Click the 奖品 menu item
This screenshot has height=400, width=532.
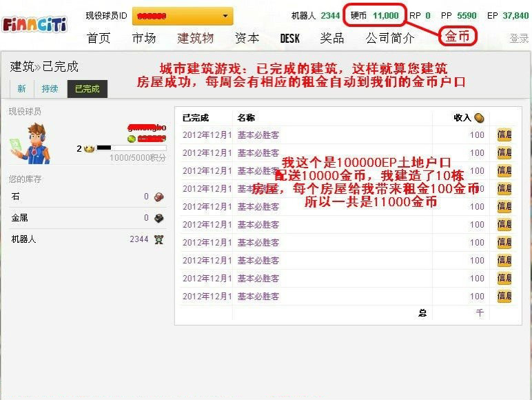coord(332,39)
